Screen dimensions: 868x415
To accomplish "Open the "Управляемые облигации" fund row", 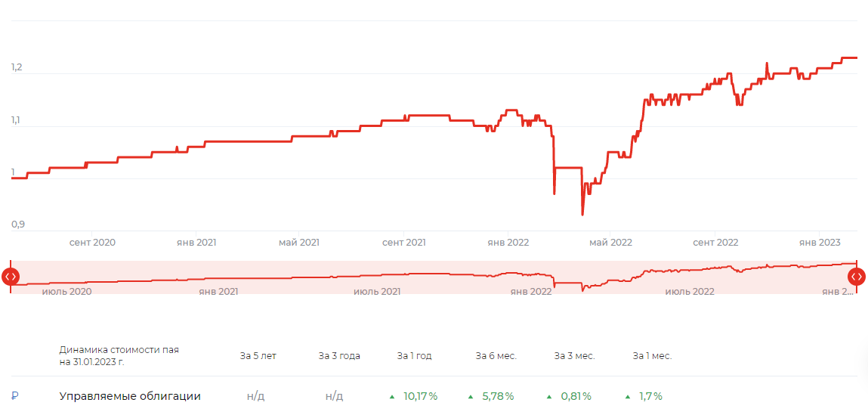I will point(130,396).
